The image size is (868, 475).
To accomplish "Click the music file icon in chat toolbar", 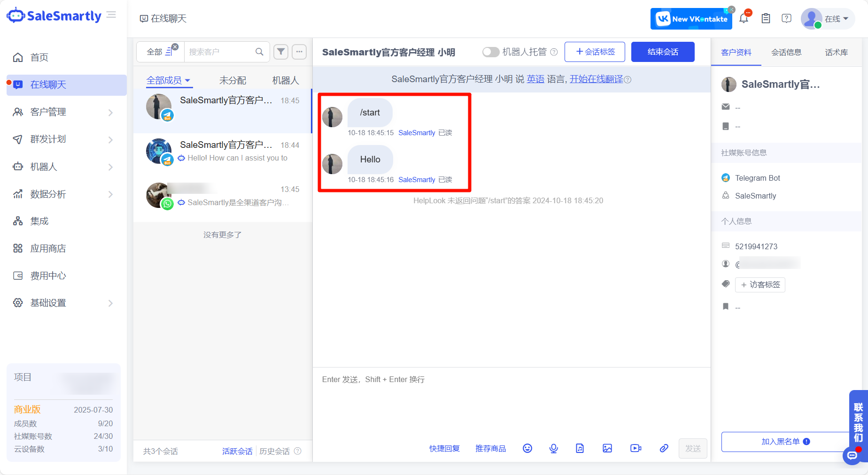I will (580, 448).
